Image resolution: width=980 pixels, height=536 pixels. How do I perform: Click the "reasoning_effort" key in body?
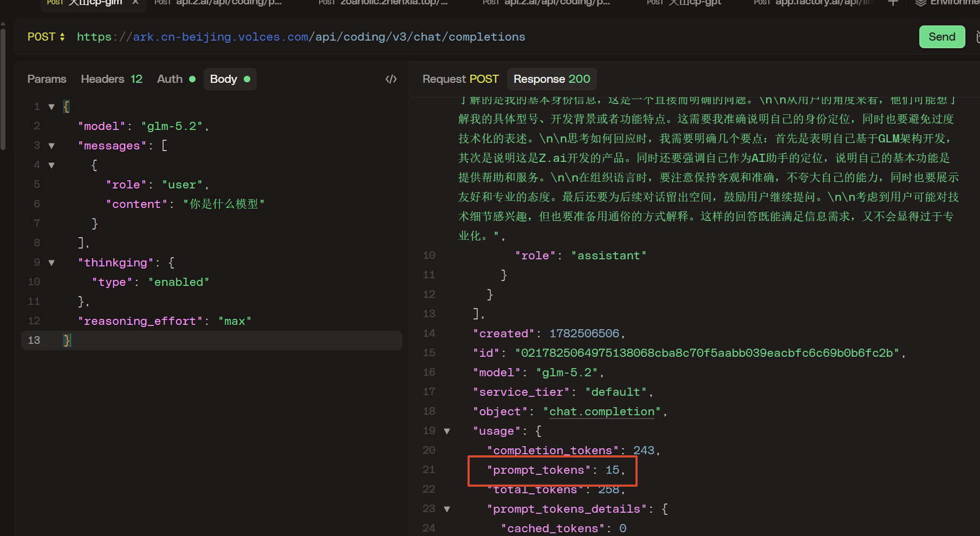tap(140, 321)
